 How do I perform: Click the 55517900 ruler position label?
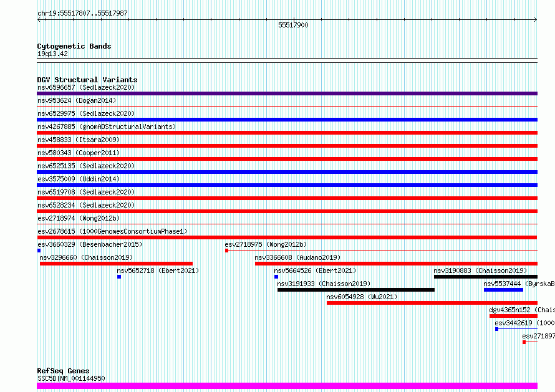point(293,25)
